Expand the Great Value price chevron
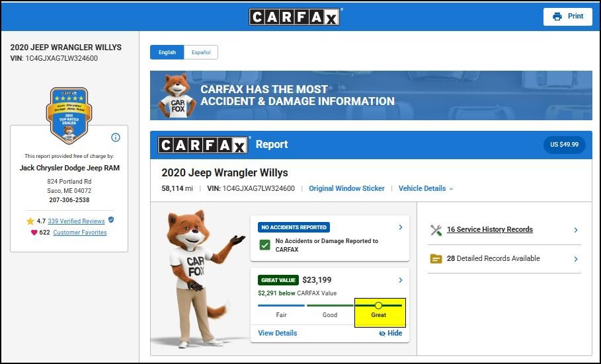Viewport: 601px width, 364px height. (x=400, y=280)
